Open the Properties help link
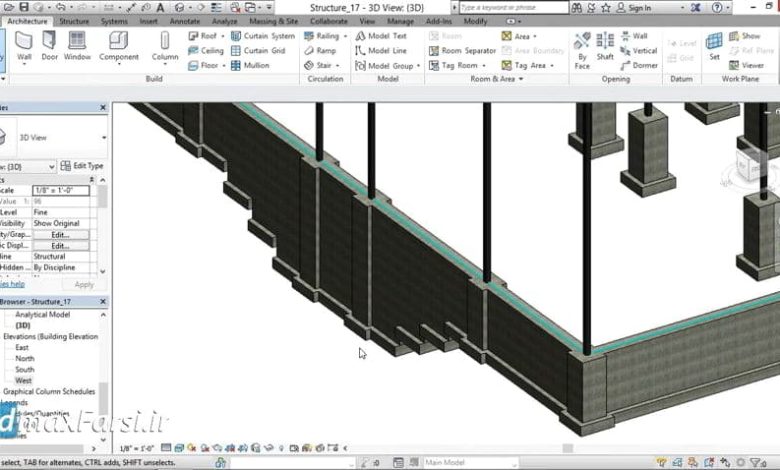This screenshot has width=780, height=470. click(12, 284)
